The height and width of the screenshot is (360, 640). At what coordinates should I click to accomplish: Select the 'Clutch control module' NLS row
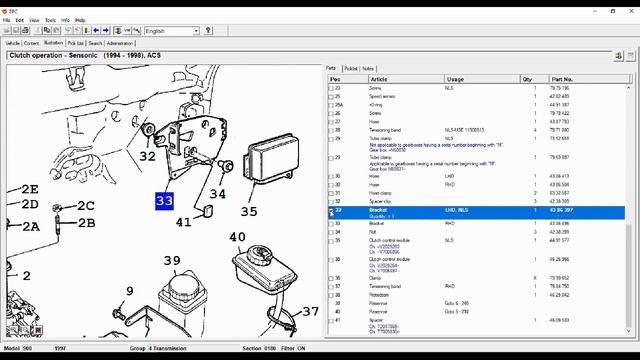click(x=476, y=246)
